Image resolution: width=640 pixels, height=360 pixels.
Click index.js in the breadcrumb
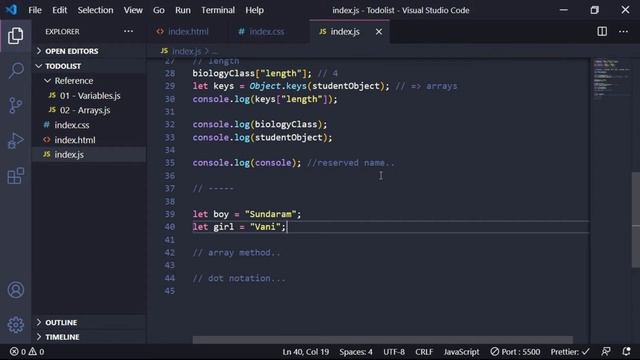[186, 51]
